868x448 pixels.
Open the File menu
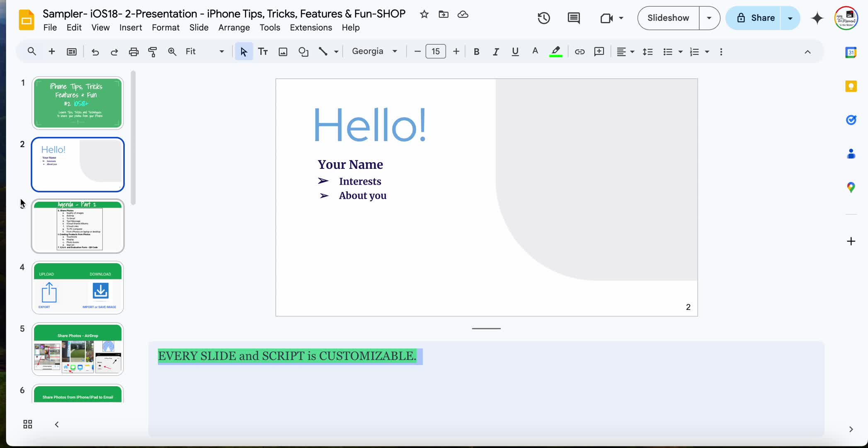(x=50, y=27)
